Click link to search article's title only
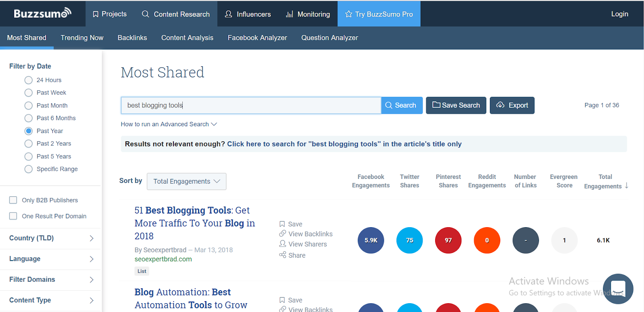 coord(344,144)
